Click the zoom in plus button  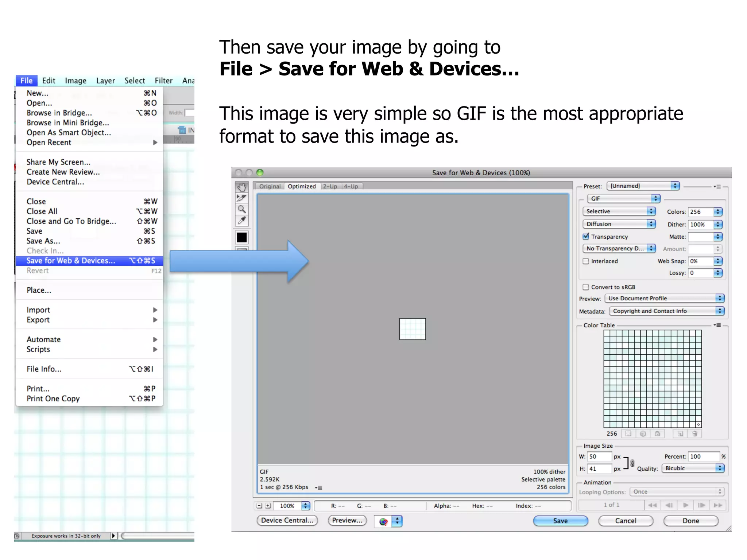[x=268, y=506]
